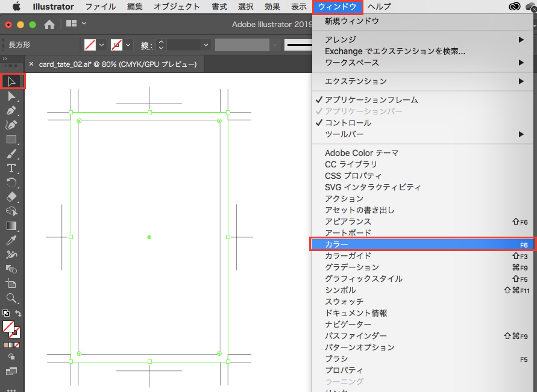This screenshot has height=392, width=537.
Task: Pick the Type tool
Action: [11, 168]
